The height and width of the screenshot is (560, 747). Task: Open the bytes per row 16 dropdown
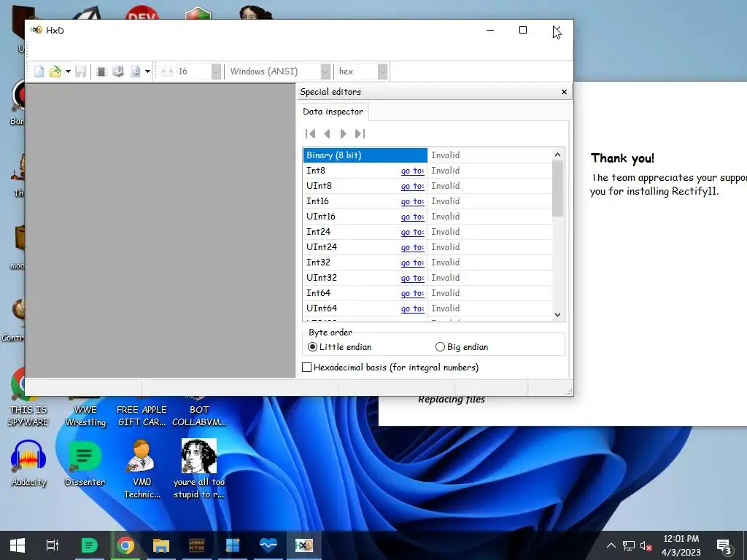[x=216, y=72]
